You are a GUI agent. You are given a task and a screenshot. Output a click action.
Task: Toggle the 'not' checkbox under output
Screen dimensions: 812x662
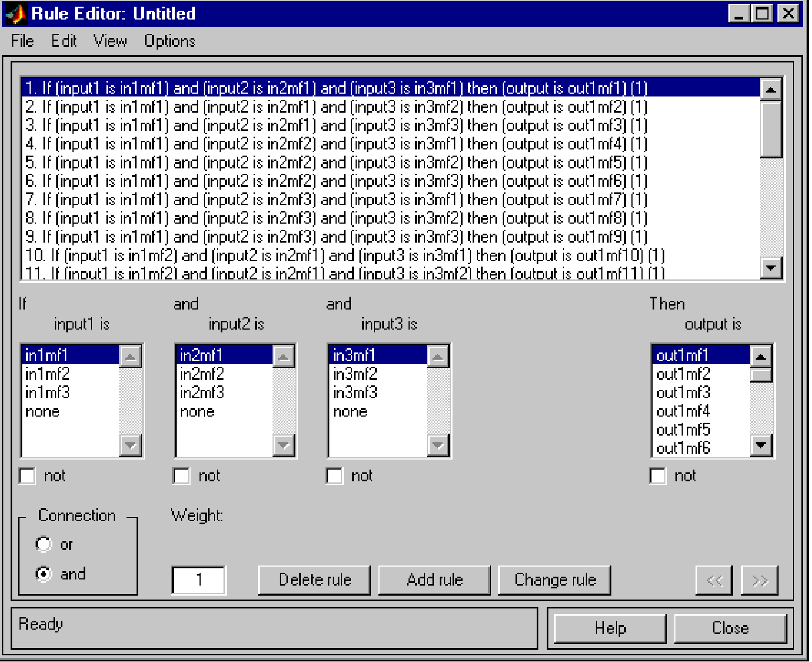click(658, 476)
